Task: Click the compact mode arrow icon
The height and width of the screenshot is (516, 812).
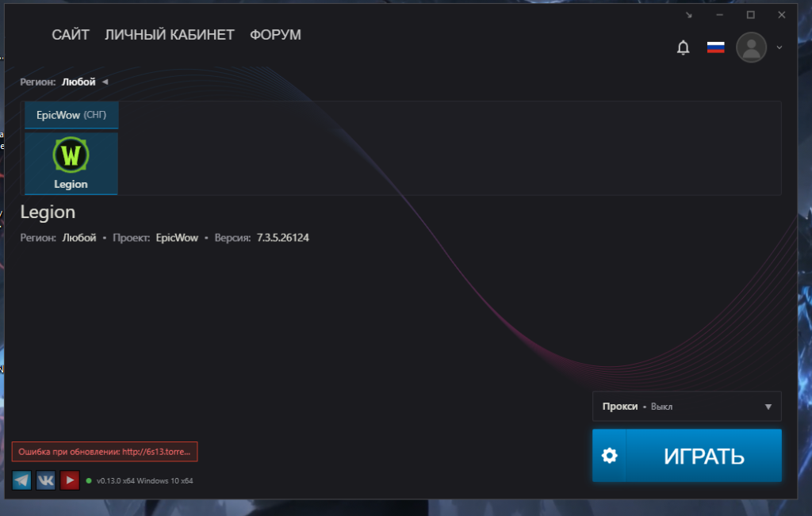Action: click(x=689, y=15)
